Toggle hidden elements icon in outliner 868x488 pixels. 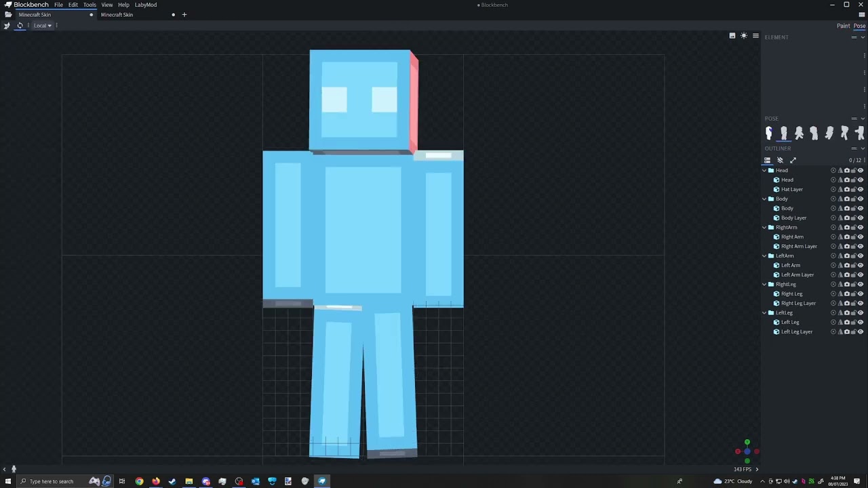pyautogui.click(x=780, y=161)
